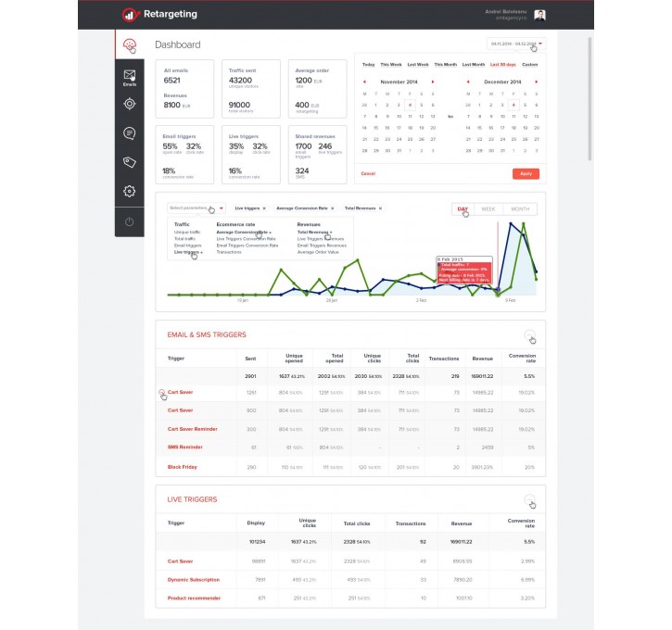Click the power logout icon in sidebar
The image size is (672, 630).
130,221
